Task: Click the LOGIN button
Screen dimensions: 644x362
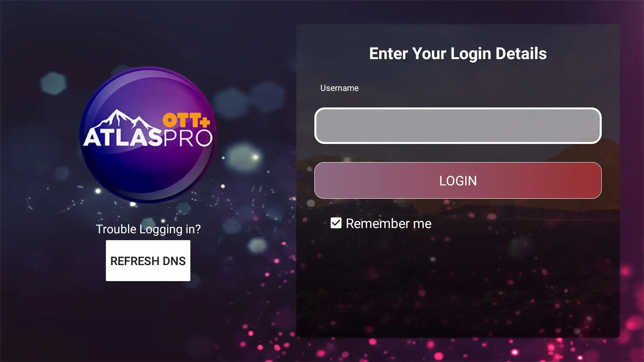Action: [x=458, y=180]
